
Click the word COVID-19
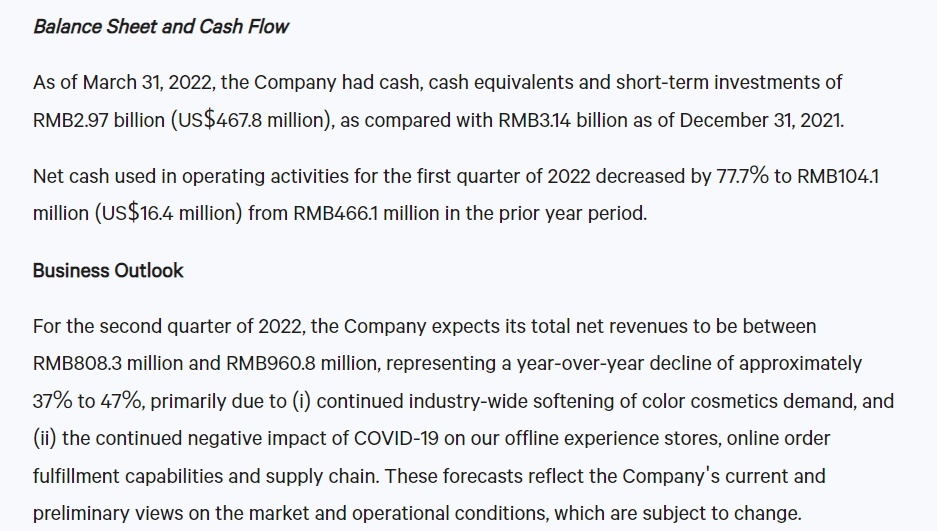(x=396, y=438)
